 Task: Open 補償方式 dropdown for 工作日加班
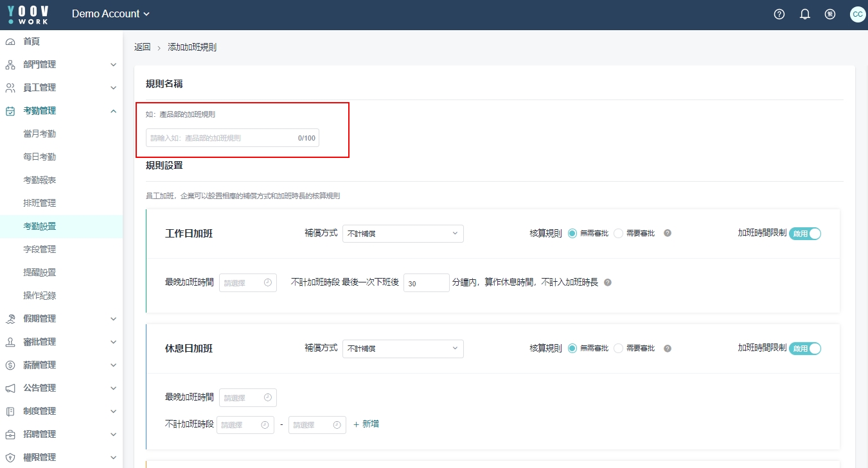[x=403, y=234]
